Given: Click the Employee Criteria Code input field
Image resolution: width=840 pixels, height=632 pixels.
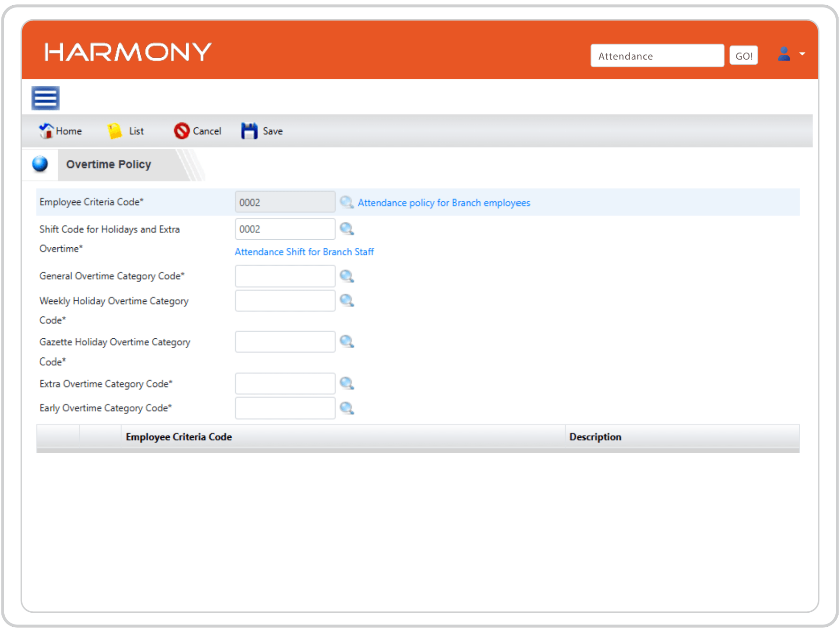Looking at the screenshot, I should coord(285,202).
